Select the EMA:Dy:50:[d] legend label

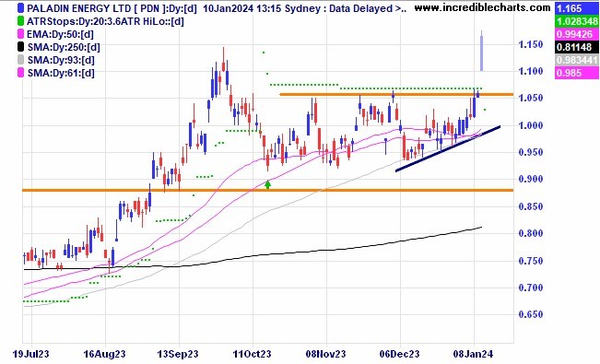coord(60,34)
